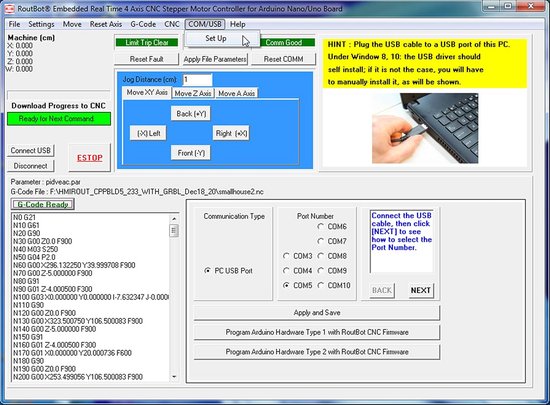550x405 pixels.
Task: Switch to the Move Z Axis tab
Action: pos(193,93)
